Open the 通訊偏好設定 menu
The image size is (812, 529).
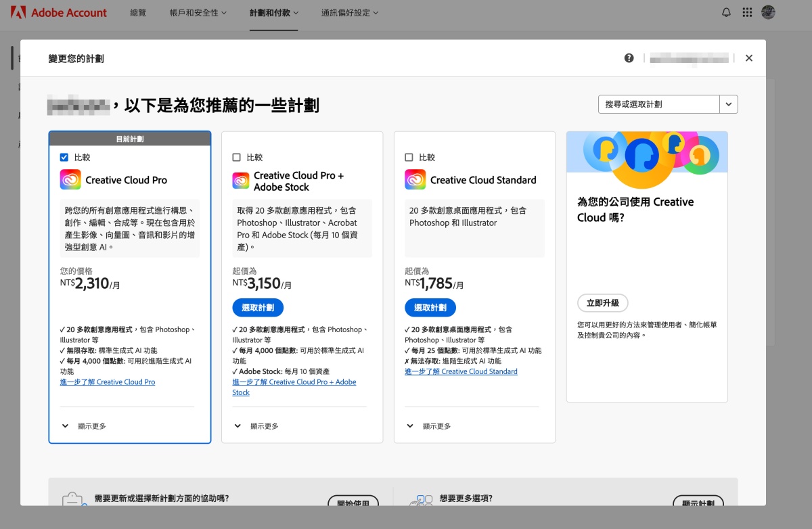point(350,12)
